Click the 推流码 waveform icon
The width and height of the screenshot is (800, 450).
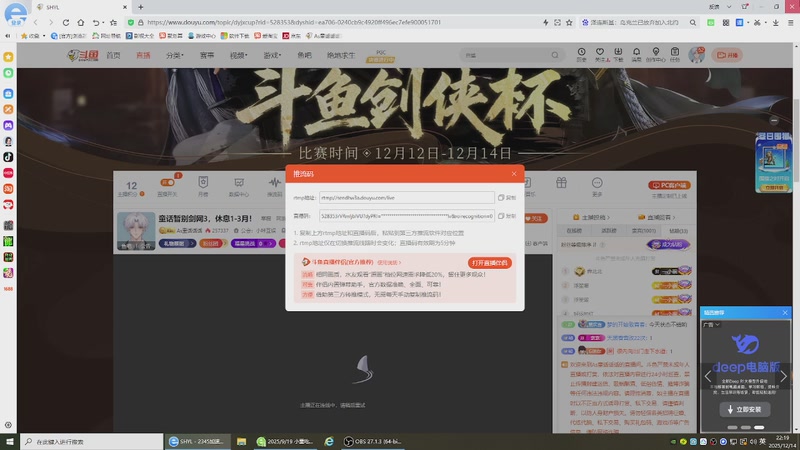[x=274, y=187]
